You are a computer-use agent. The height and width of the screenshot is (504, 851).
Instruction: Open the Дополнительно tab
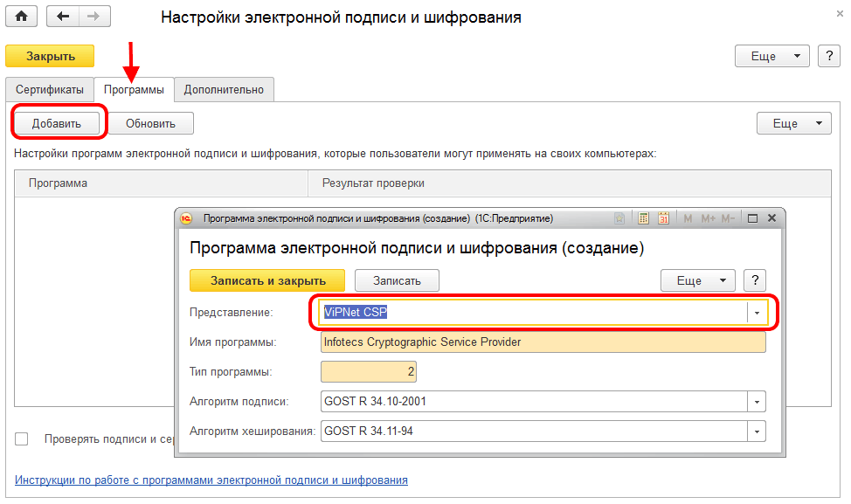pyautogui.click(x=224, y=89)
